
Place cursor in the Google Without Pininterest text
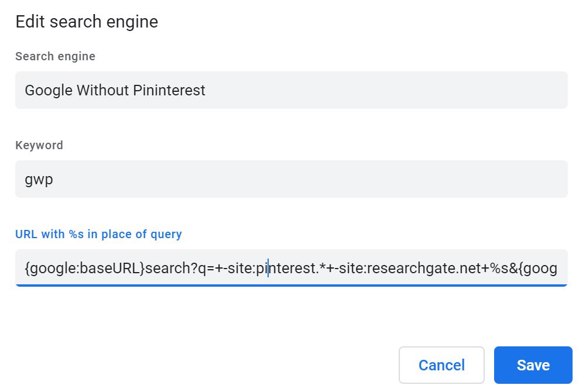coord(115,90)
